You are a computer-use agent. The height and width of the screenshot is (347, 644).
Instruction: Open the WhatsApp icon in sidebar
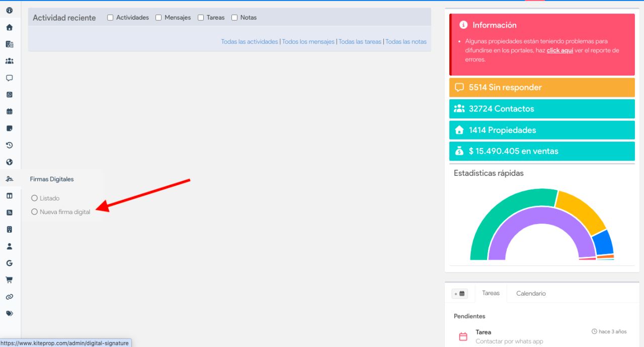pos(9,95)
